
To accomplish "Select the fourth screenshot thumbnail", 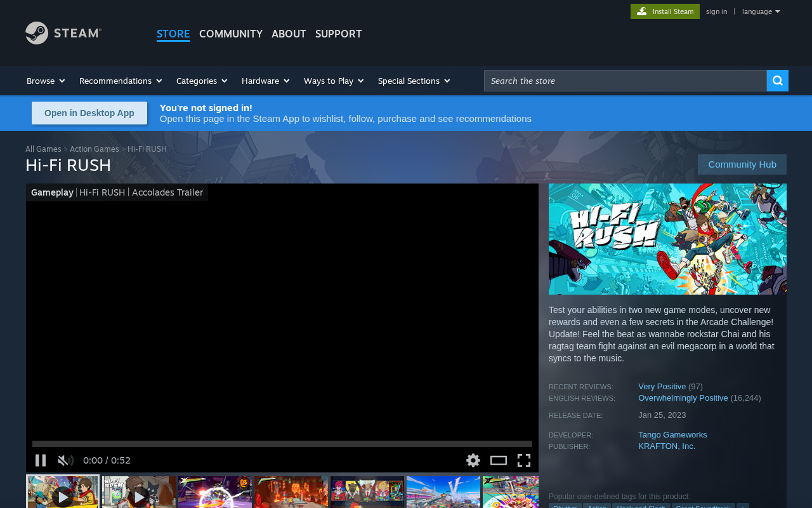I will pos(291,492).
